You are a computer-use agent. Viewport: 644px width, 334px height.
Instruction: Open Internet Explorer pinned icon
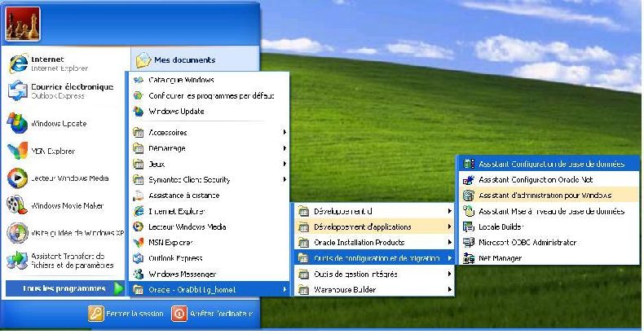click(x=19, y=64)
